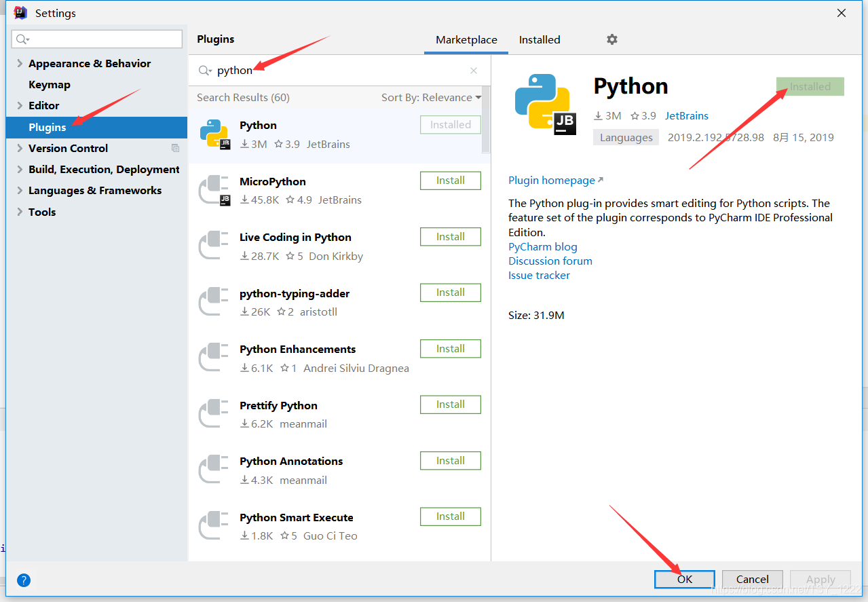Click the large Python logo in details pane
Viewport: 868px width, 602px height.
tap(545, 104)
